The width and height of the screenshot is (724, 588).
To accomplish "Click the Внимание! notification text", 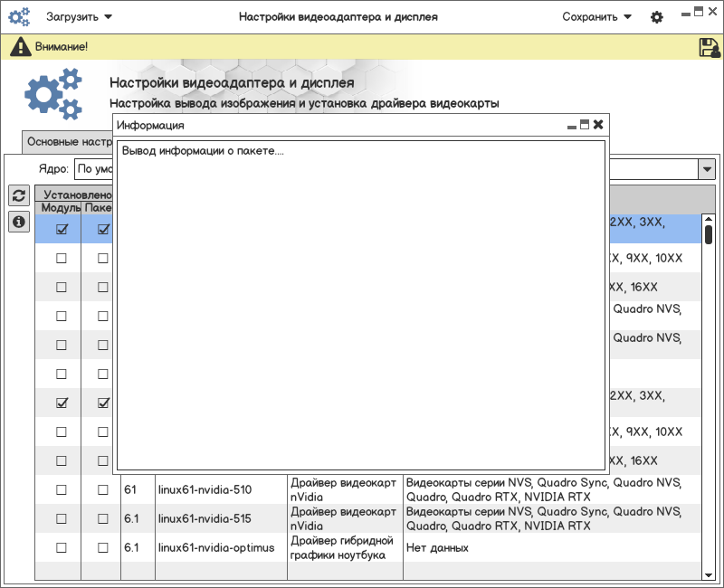I will tap(62, 47).
